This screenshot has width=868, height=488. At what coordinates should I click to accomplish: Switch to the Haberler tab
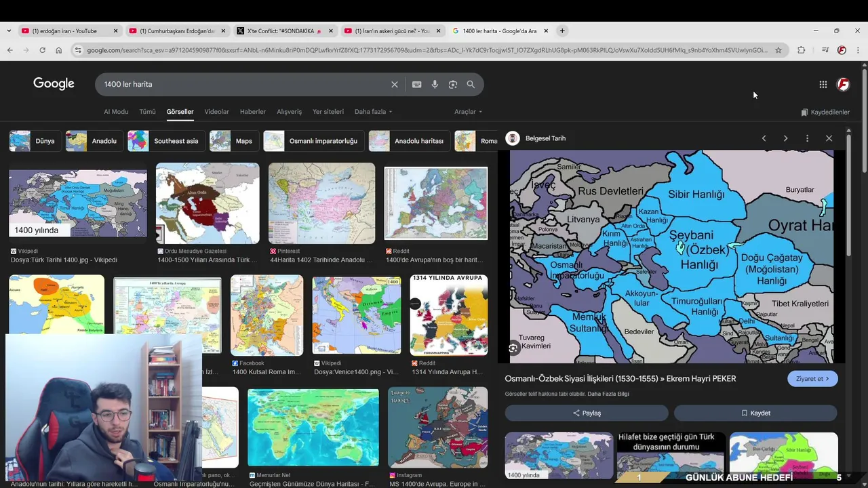[253, 112]
